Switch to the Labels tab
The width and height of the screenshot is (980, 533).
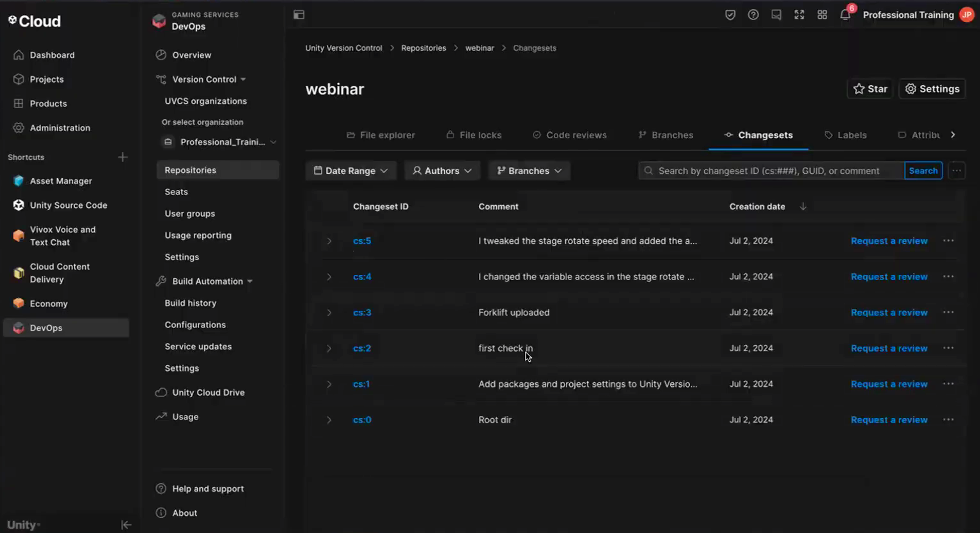(845, 135)
